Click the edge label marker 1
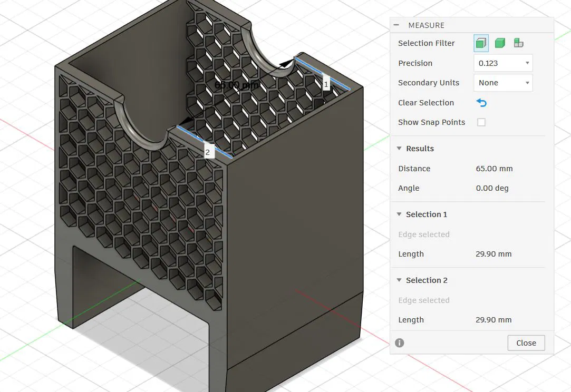This screenshot has width=571, height=392. [326, 84]
